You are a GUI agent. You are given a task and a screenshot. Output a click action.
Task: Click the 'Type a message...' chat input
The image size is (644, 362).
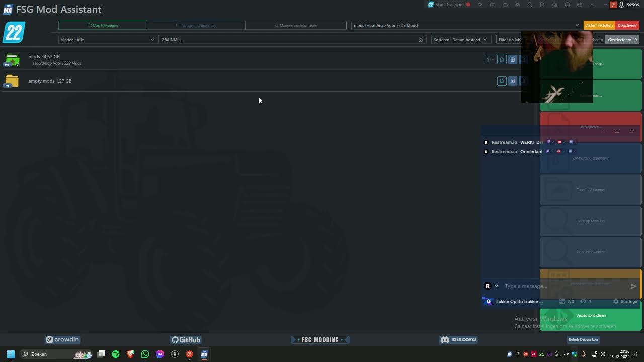click(563, 286)
